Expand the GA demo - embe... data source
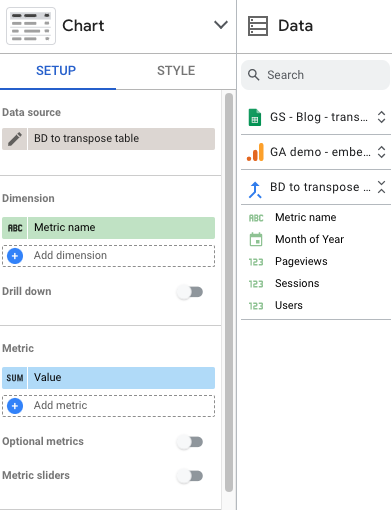The height and width of the screenshot is (510, 392). [381, 152]
